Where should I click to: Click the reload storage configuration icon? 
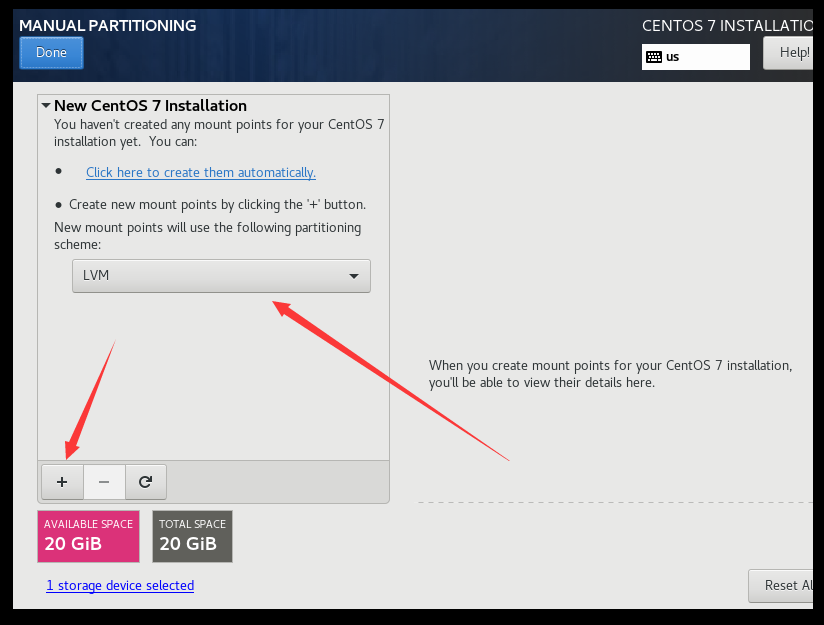146,481
